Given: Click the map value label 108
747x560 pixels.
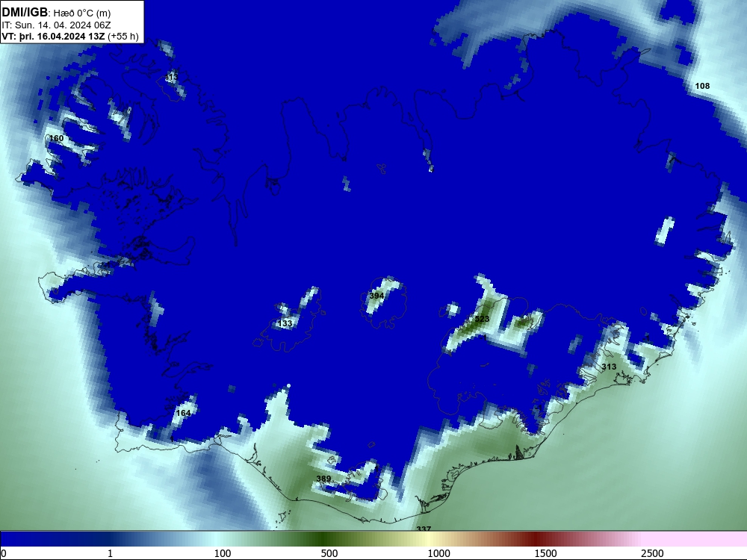Looking at the screenshot, I should click(x=702, y=86).
